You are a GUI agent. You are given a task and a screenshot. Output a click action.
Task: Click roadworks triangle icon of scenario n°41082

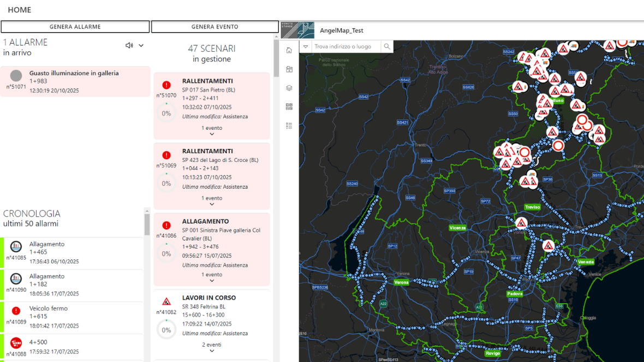pyautogui.click(x=166, y=301)
